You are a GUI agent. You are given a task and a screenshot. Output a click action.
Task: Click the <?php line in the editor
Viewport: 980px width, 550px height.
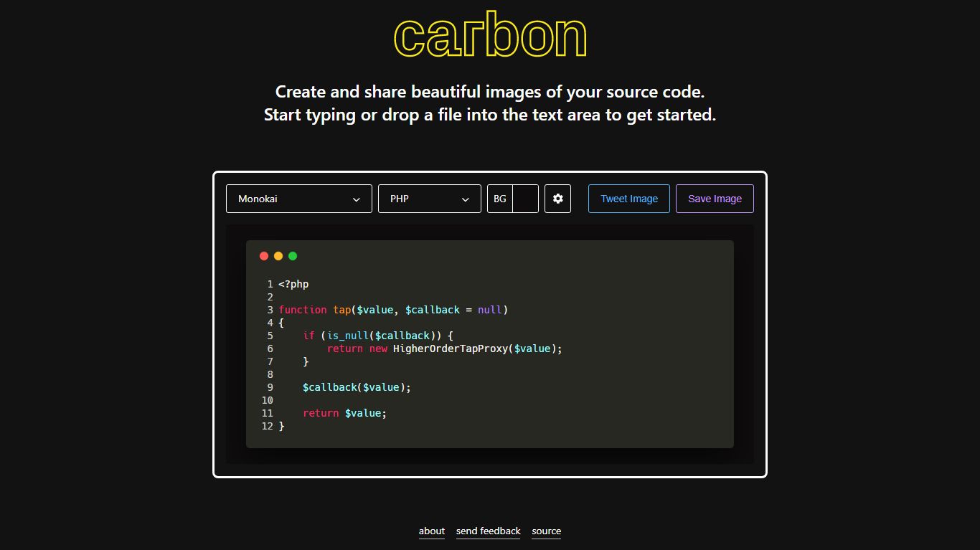tap(293, 284)
